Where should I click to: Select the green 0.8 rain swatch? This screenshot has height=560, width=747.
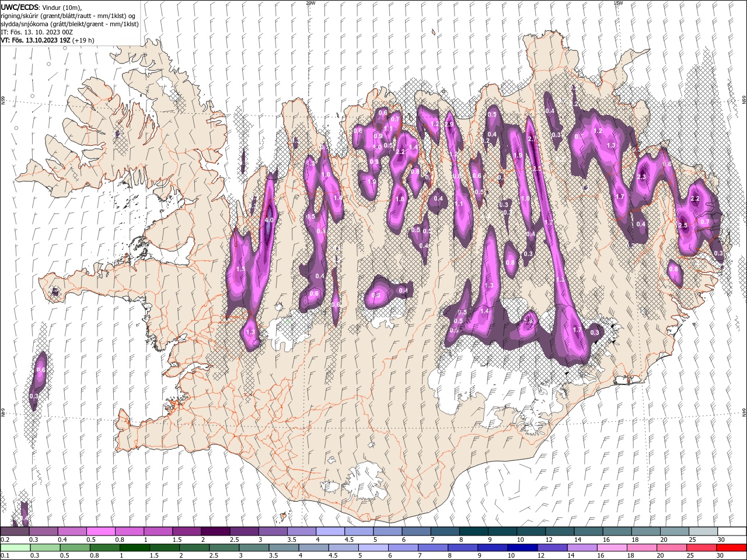tap(104, 547)
